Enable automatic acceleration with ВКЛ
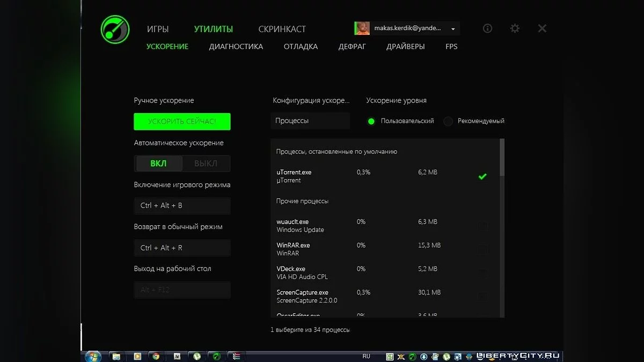The height and width of the screenshot is (362, 644). click(x=158, y=164)
